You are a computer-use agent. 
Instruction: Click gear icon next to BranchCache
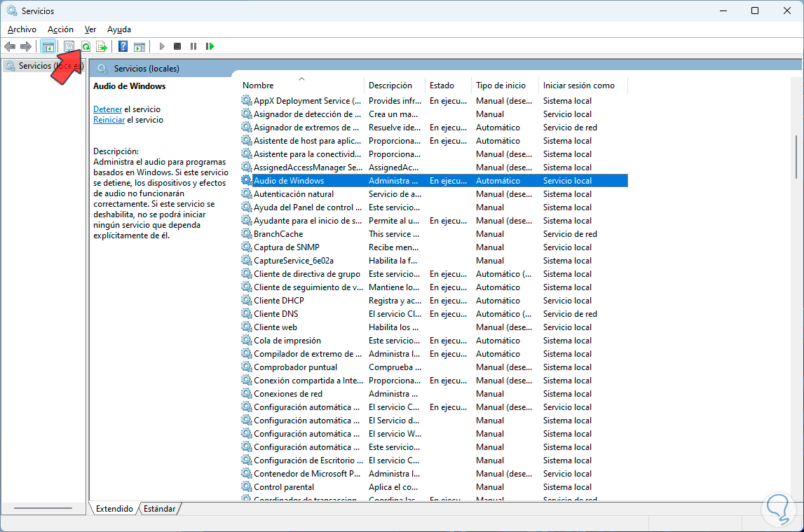(x=247, y=233)
